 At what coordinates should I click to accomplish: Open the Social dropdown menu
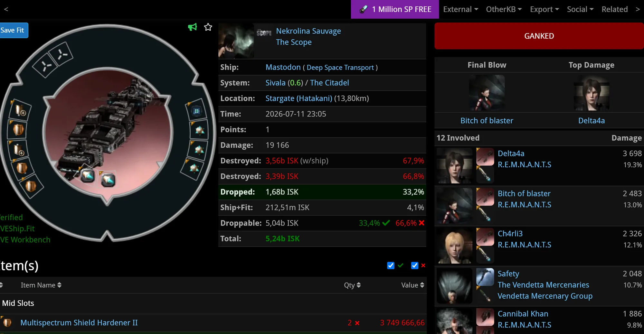[580, 9]
